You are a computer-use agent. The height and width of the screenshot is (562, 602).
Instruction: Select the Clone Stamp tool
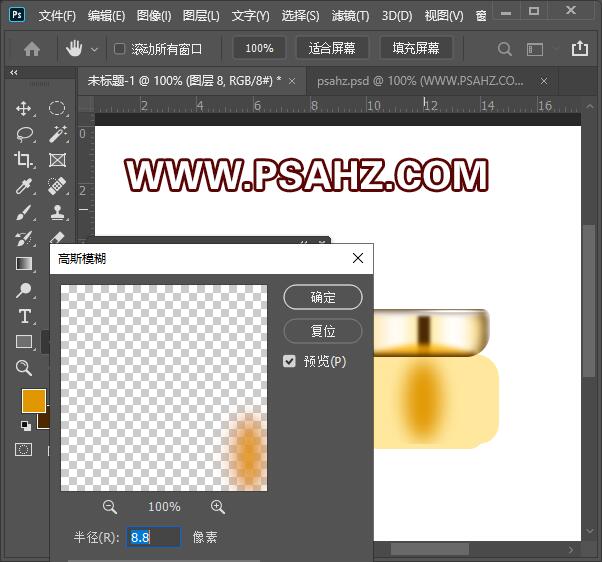coord(57,212)
